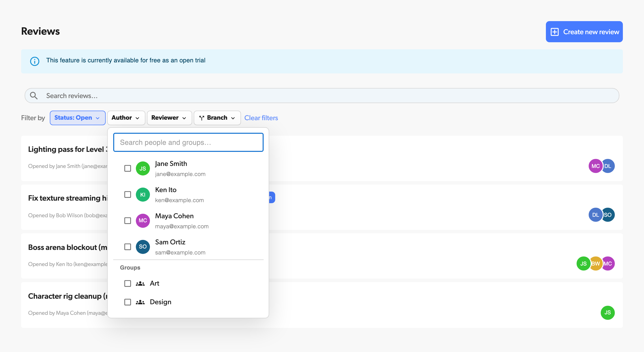Click the maya@example.com email text
644x352 pixels.
[x=182, y=227]
